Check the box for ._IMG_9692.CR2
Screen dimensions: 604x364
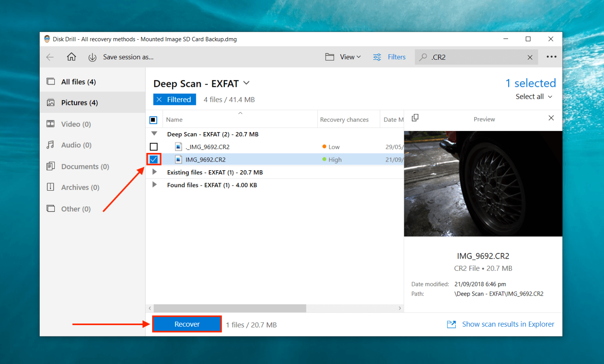tap(153, 147)
